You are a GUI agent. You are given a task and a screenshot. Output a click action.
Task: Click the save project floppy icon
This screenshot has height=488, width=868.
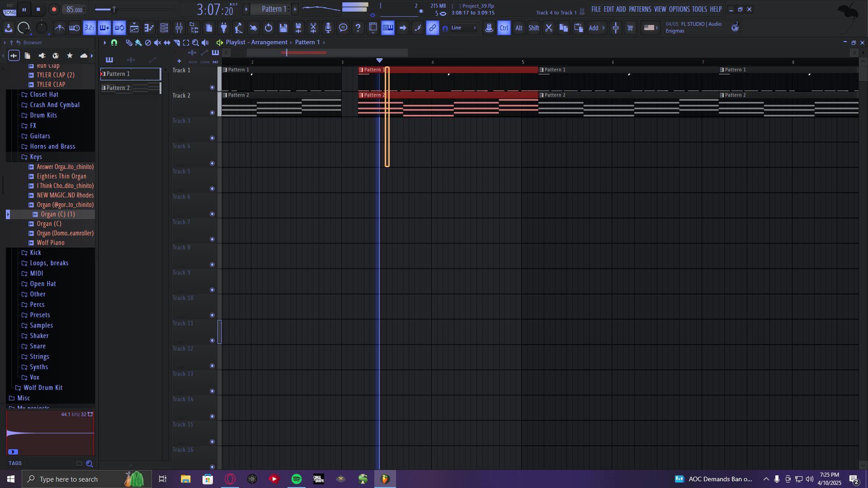point(283,28)
